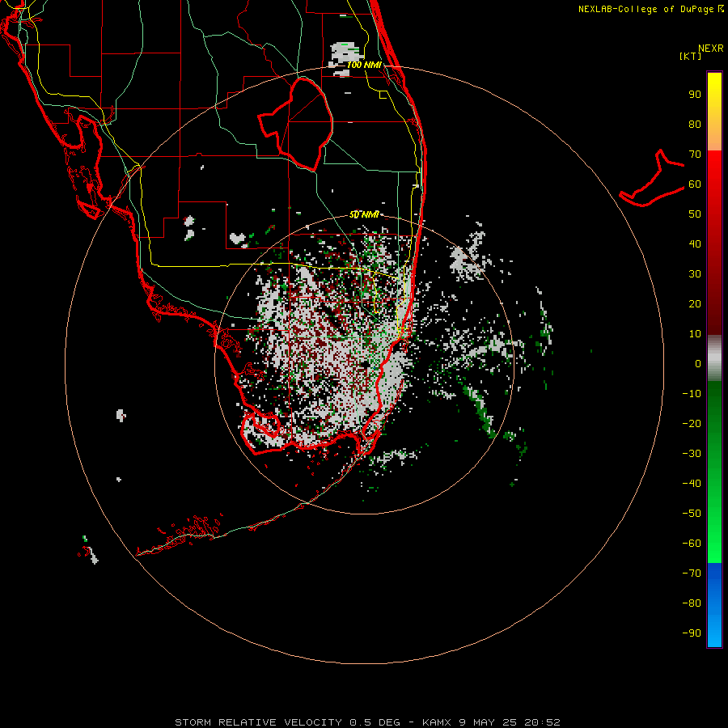Click the -60 scale value

coord(692,544)
